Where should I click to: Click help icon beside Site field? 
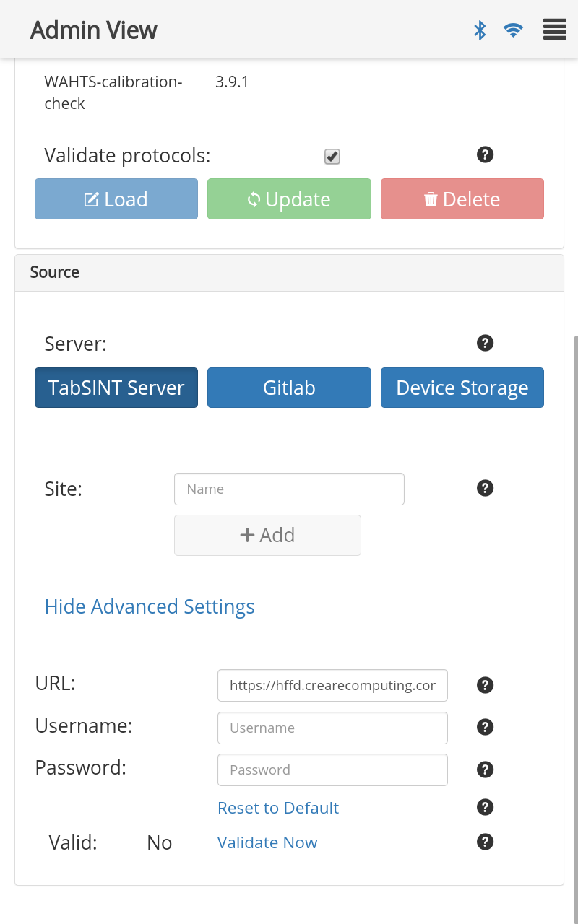click(486, 488)
